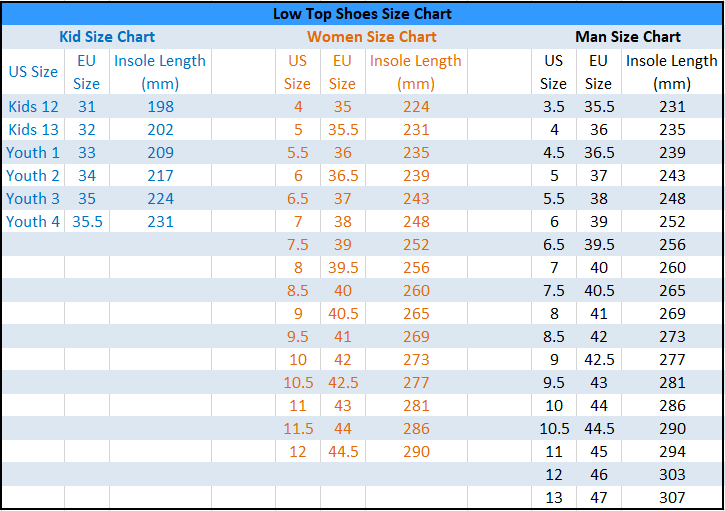Select women's US size 7.5 cell

coord(298,245)
